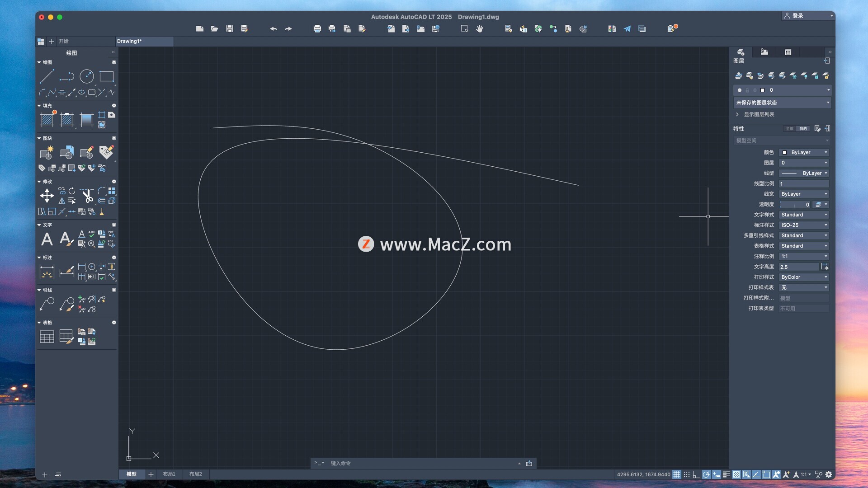Click the paper-plane share icon
Screen dimensions: 868x488
click(627, 28)
